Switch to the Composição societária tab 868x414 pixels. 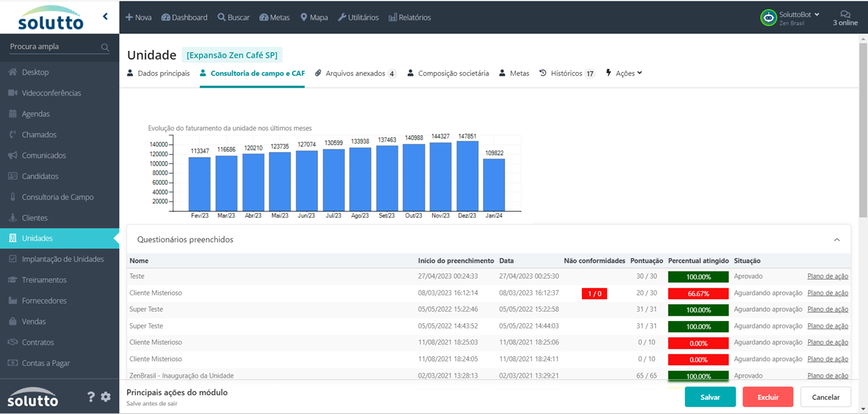448,73
